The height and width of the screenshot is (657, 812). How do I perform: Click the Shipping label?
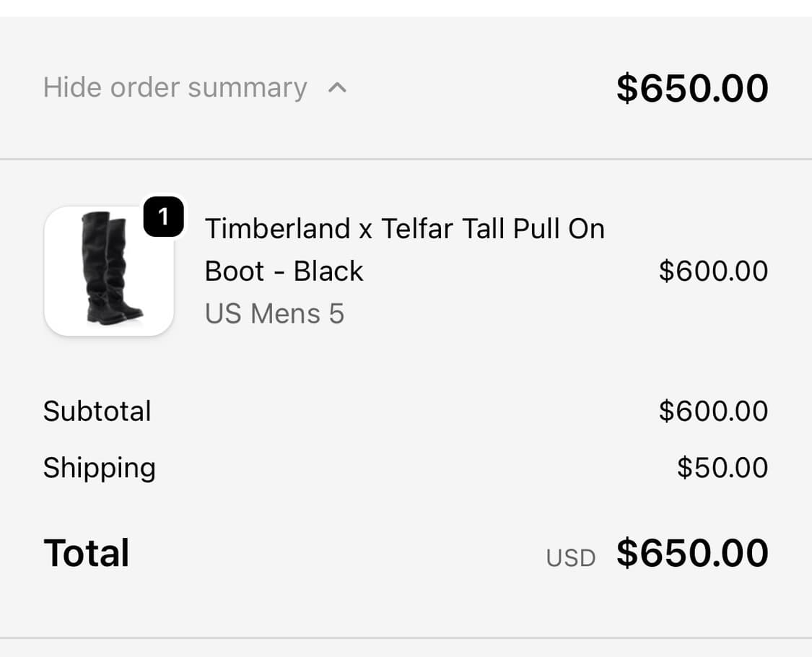pos(100,468)
